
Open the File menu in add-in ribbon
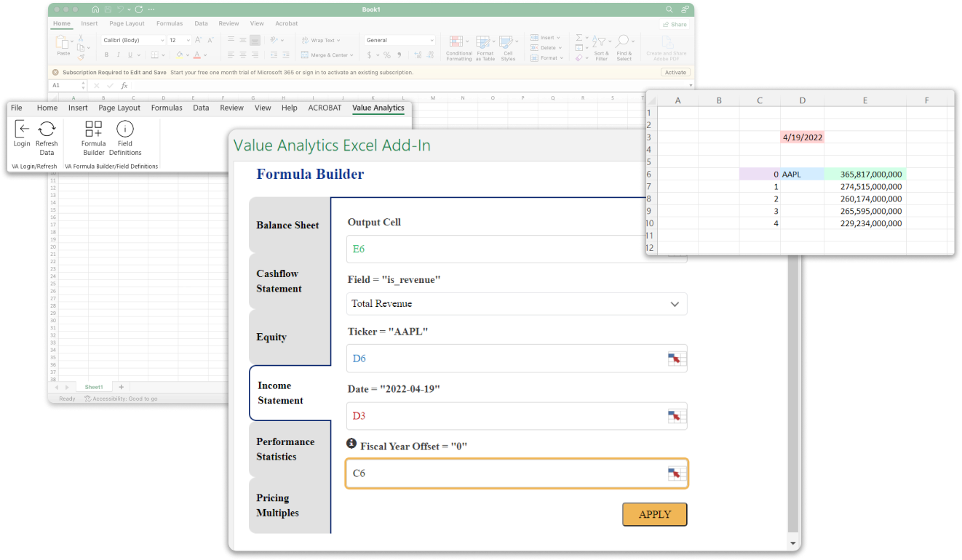click(x=17, y=108)
